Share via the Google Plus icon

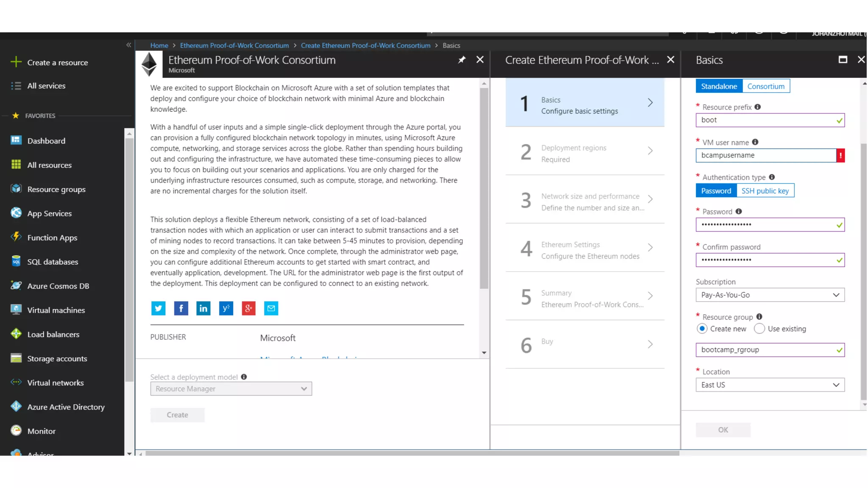[248, 308]
